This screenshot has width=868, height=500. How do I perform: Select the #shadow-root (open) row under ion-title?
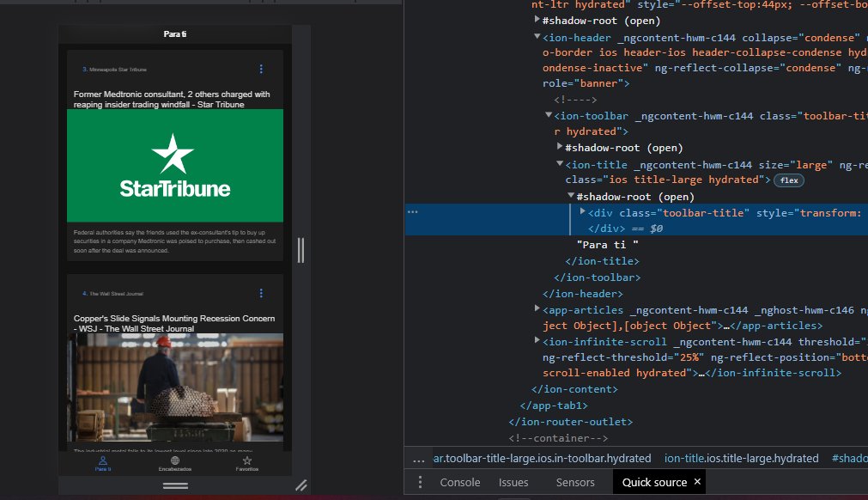coord(635,197)
